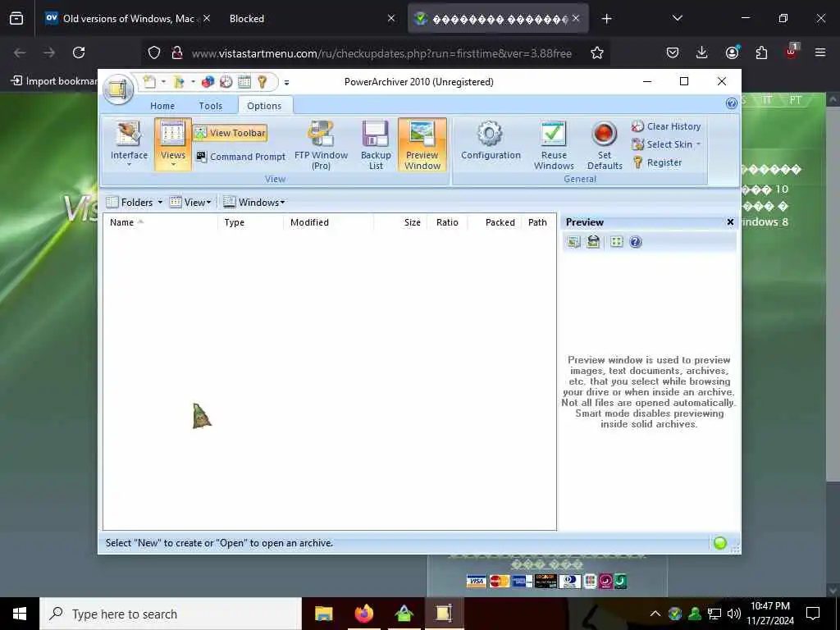The image size is (840, 630).
Task: Sort the file list by Size column
Action: 400,222
